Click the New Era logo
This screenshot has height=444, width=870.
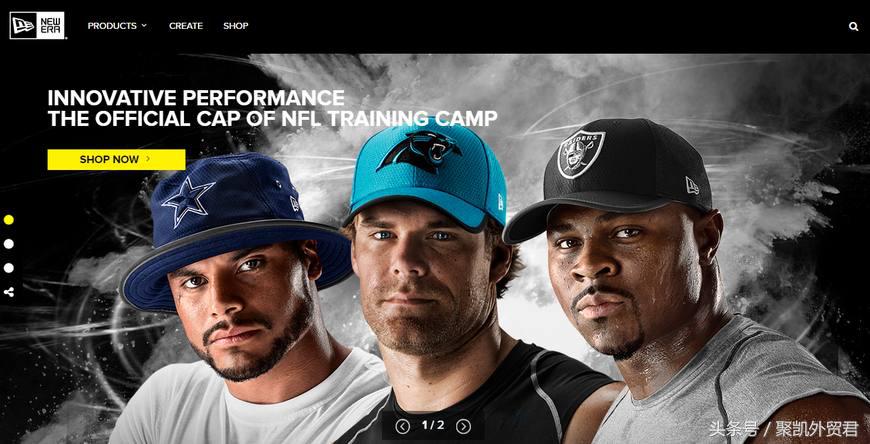pyautogui.click(x=37, y=26)
